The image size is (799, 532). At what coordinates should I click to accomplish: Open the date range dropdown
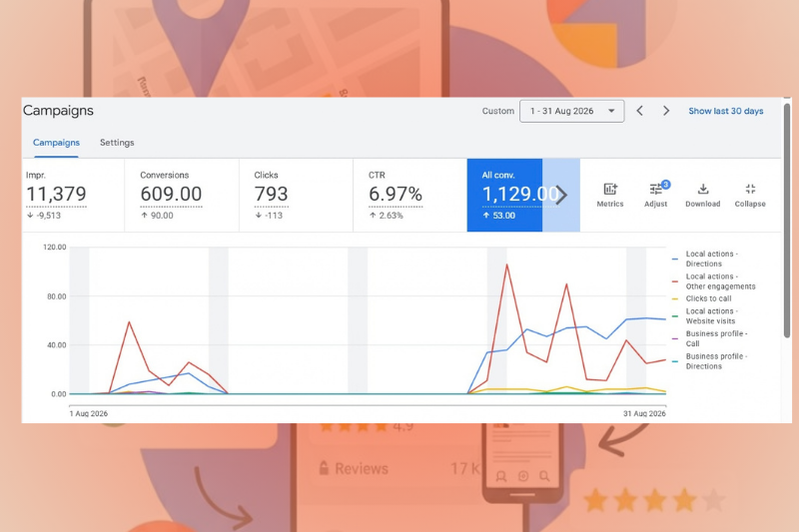tap(571, 111)
